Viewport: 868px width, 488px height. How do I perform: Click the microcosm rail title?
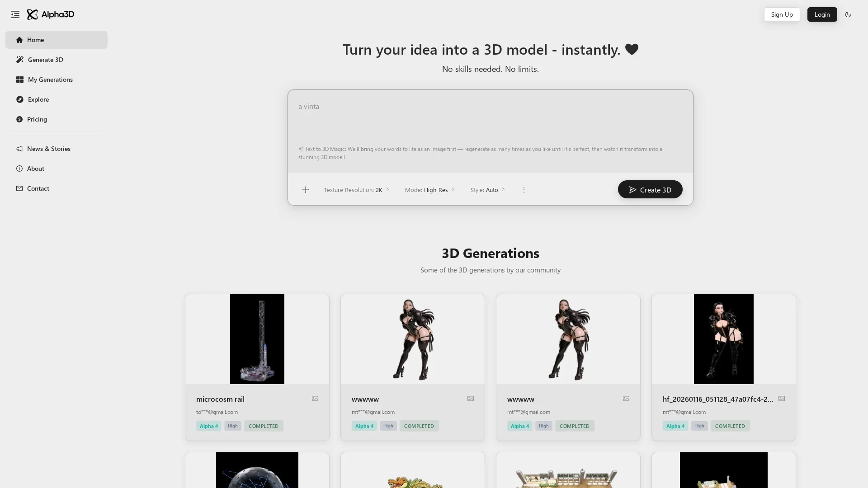coord(220,399)
